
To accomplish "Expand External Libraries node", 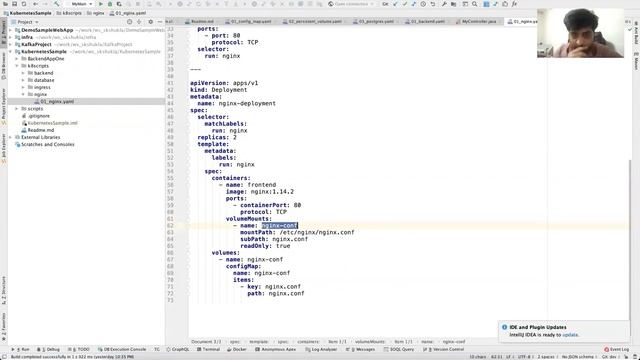I will click(11, 137).
